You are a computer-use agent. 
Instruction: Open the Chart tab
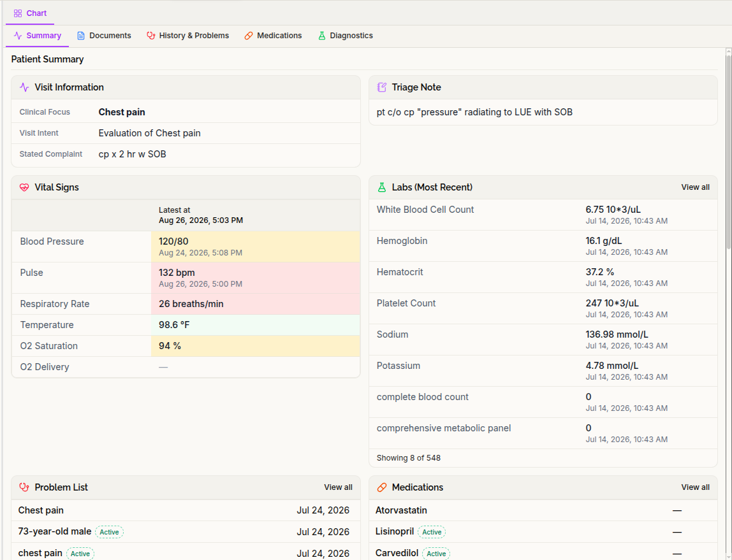[30, 13]
